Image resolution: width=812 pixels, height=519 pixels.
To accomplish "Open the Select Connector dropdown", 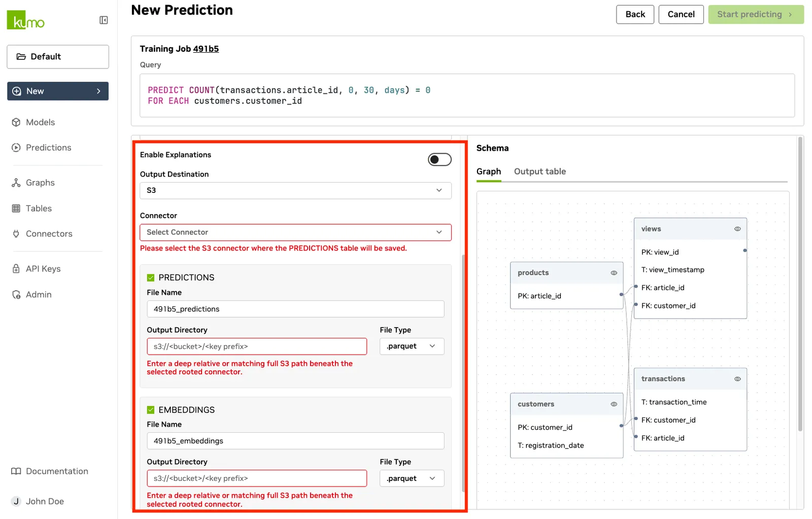I will (x=295, y=232).
